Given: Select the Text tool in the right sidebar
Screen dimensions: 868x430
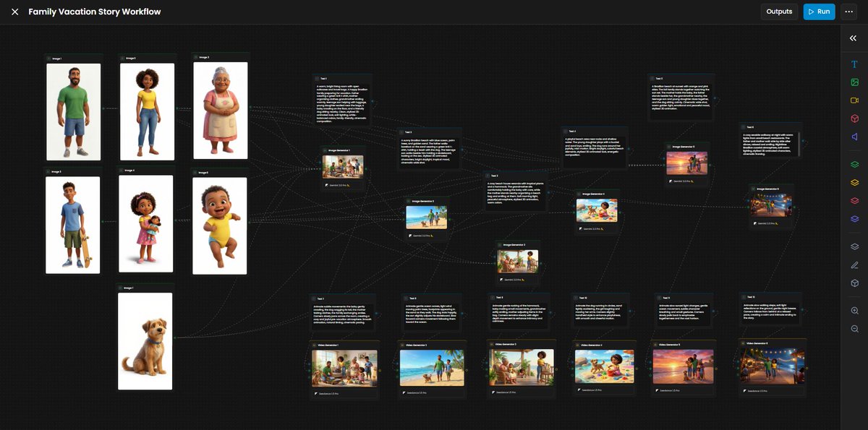Looking at the screenshot, I should (x=854, y=64).
